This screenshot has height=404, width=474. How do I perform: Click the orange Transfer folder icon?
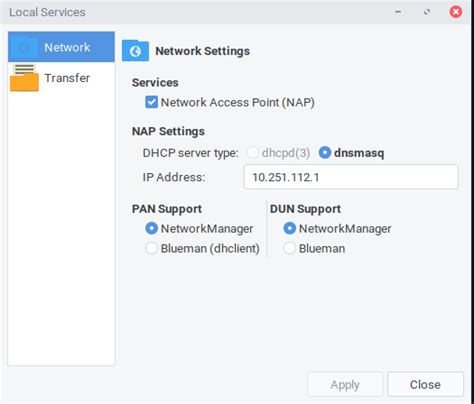coord(24,78)
